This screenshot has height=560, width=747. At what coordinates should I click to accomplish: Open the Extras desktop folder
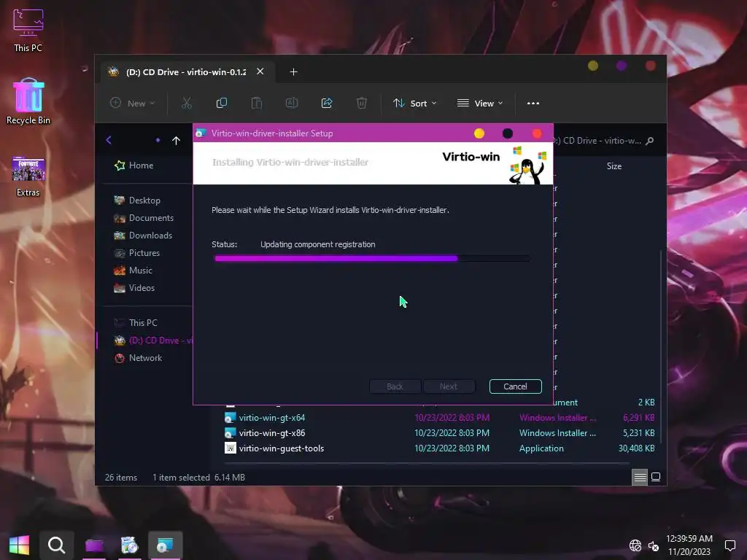click(x=28, y=176)
